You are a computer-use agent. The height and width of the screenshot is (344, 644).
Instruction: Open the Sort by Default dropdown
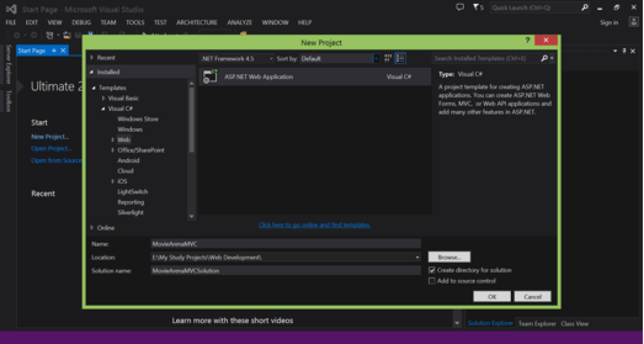[x=340, y=59]
